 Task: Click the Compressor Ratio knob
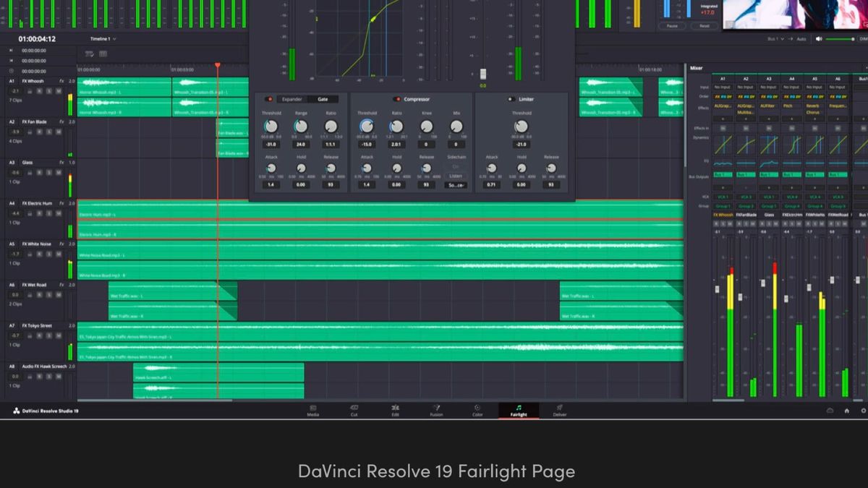point(396,127)
